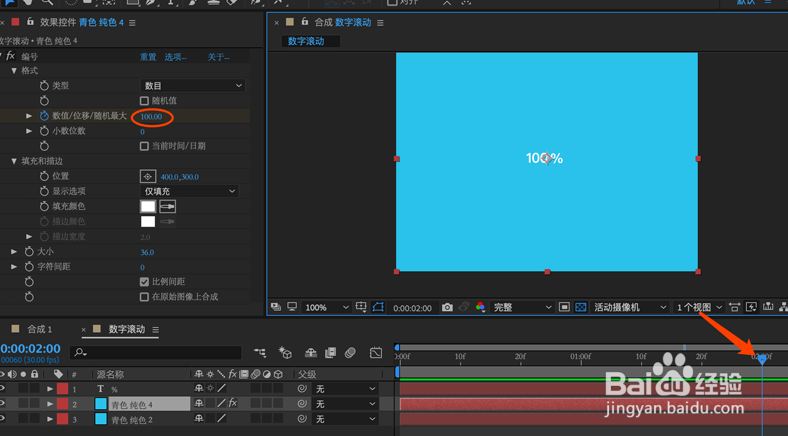Image resolution: width=788 pixels, height=436 pixels.
Task: Check the 随机值 checkbox
Action: coord(144,101)
